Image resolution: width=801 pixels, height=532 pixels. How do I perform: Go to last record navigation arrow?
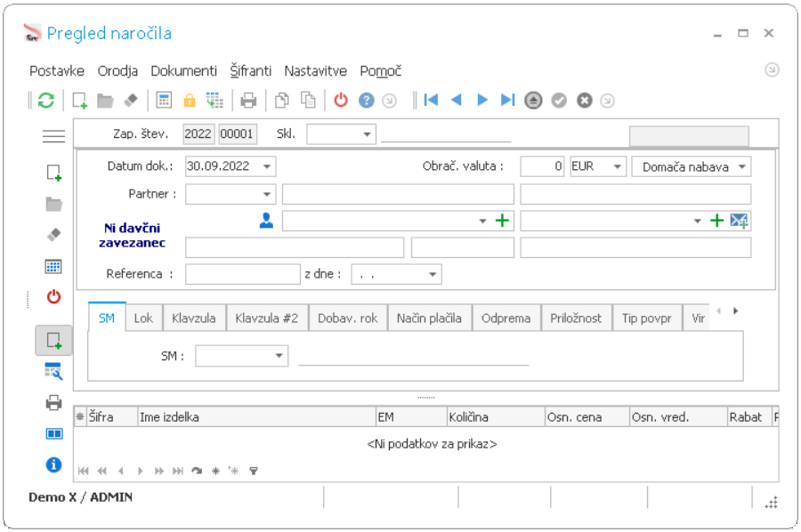tap(507, 100)
